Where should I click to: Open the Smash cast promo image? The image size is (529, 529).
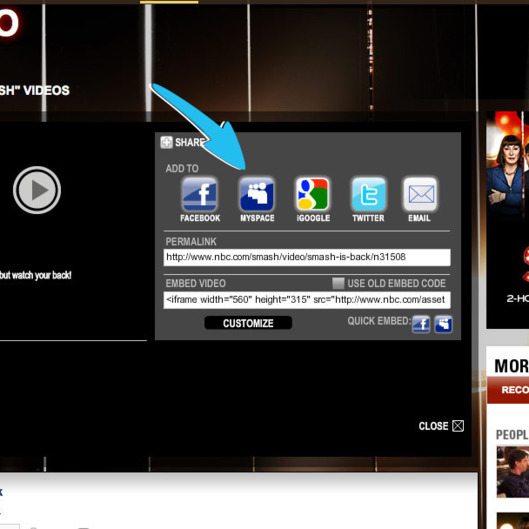[508, 220]
